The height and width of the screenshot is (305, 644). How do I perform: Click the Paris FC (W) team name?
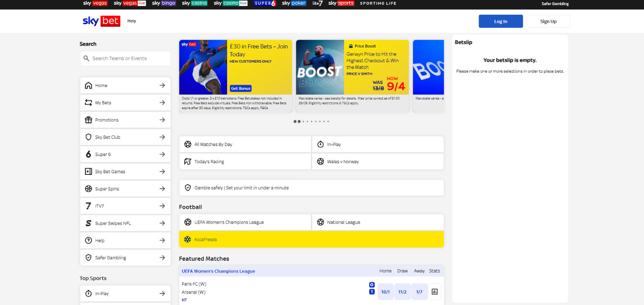click(194, 284)
